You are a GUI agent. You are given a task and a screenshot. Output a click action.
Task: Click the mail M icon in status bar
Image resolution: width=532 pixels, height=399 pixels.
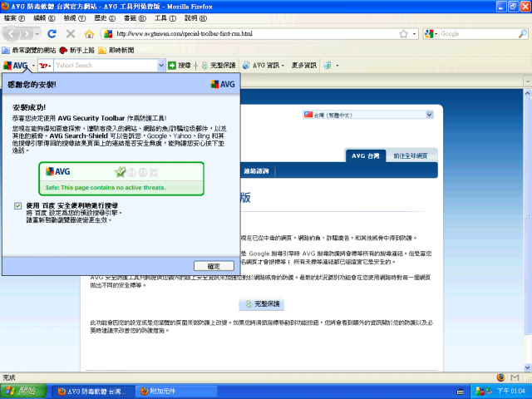point(515,377)
